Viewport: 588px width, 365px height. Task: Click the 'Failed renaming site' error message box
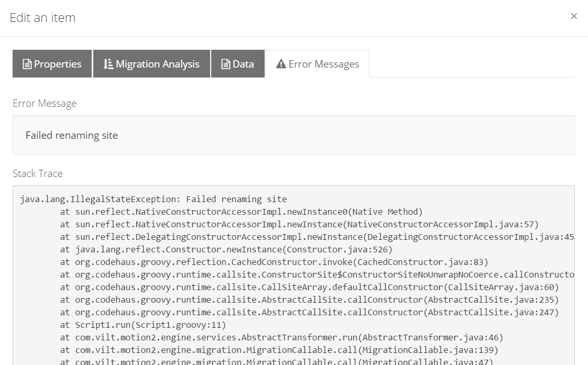[293, 135]
